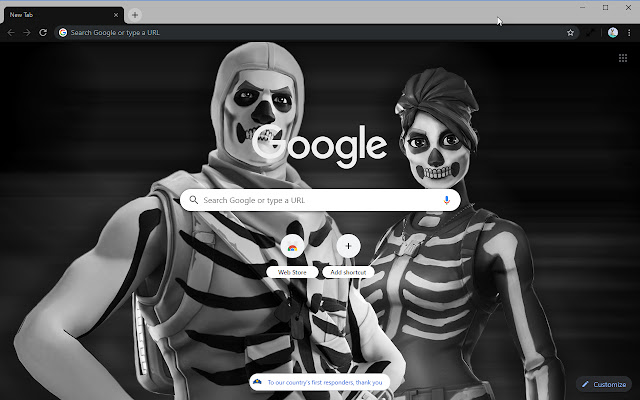
Task: Open the Web Store shortcut icon
Action: pos(292,246)
